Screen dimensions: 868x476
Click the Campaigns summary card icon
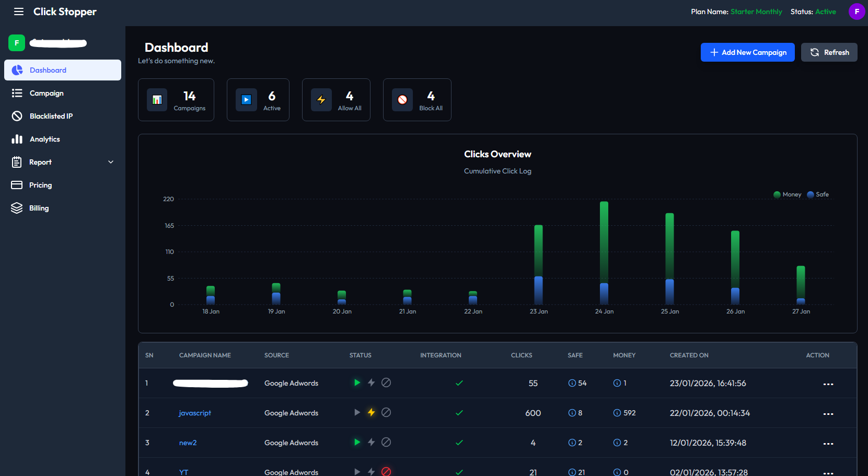(x=157, y=100)
